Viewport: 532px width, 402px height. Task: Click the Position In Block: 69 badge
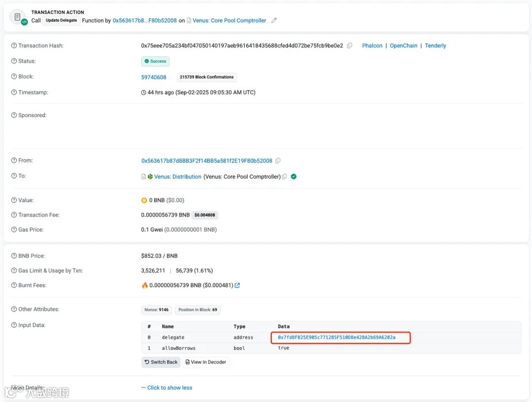pos(198,310)
